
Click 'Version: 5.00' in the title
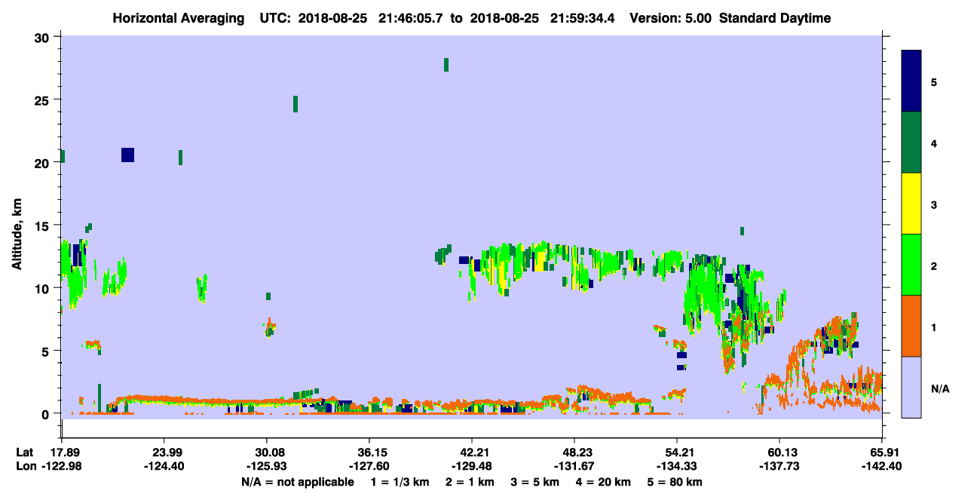669,18
